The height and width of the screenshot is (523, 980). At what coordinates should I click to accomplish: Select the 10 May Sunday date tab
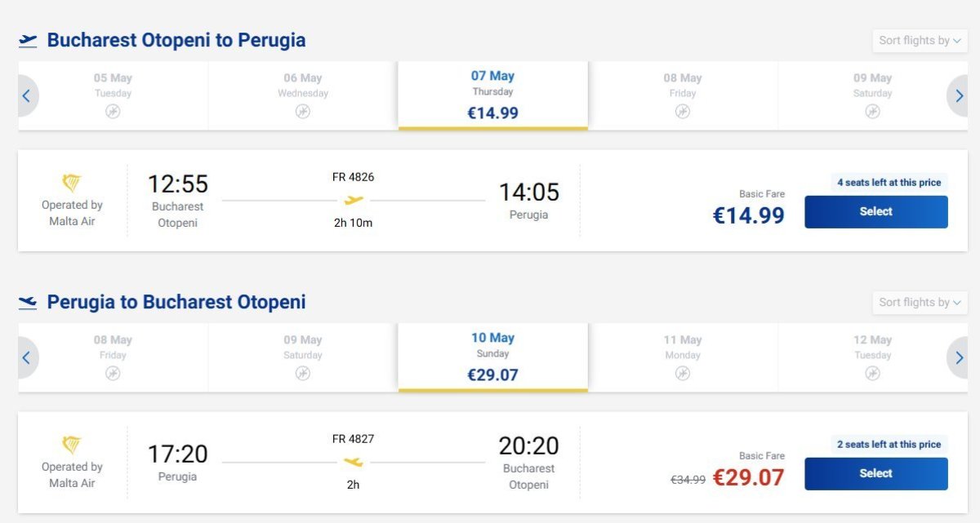tap(492, 357)
